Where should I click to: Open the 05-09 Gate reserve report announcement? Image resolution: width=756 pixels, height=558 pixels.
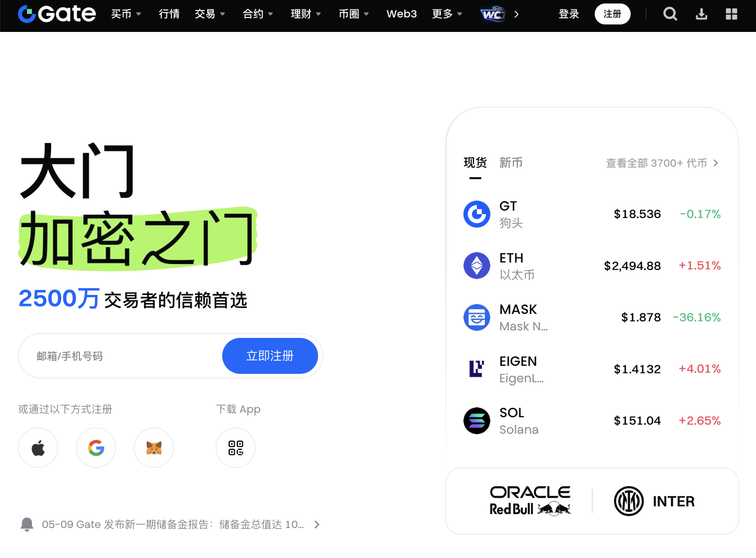point(173,525)
